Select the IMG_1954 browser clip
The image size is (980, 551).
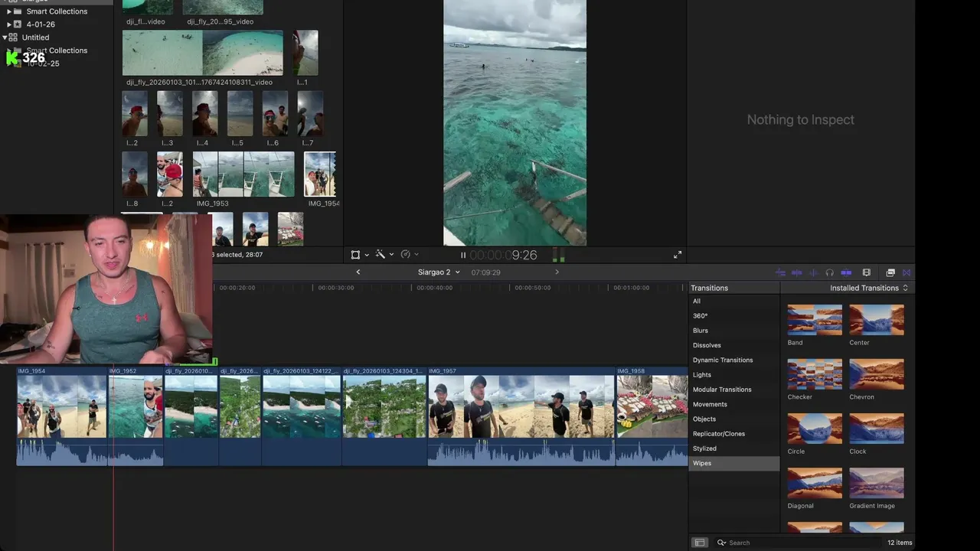point(320,174)
